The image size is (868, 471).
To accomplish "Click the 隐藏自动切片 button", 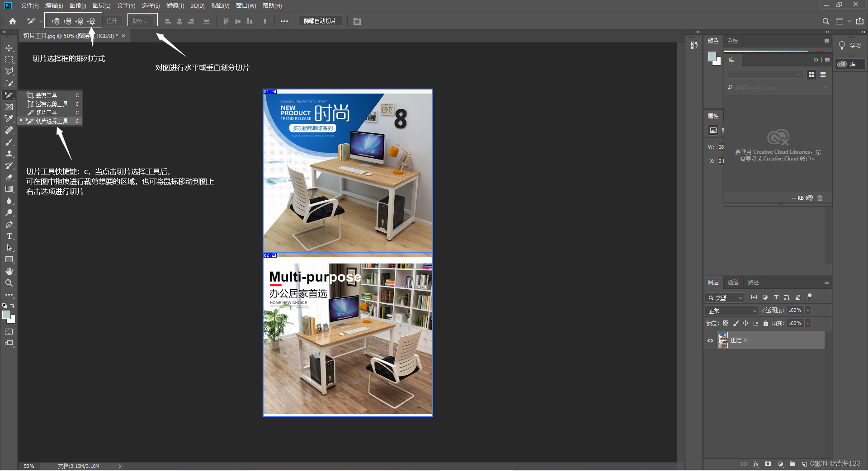I will tap(320, 21).
